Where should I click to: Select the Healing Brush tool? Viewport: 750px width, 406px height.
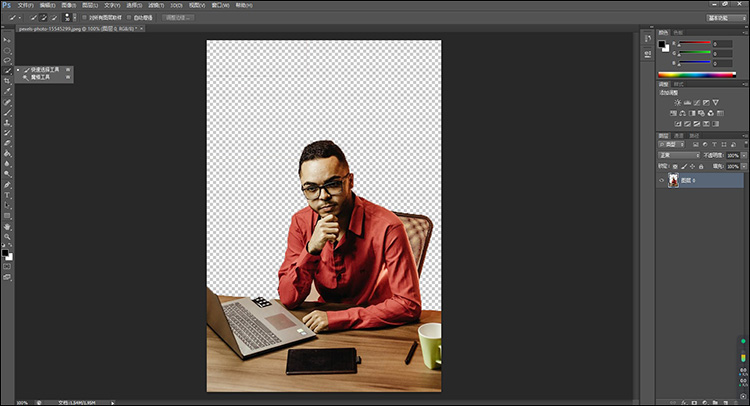7,102
